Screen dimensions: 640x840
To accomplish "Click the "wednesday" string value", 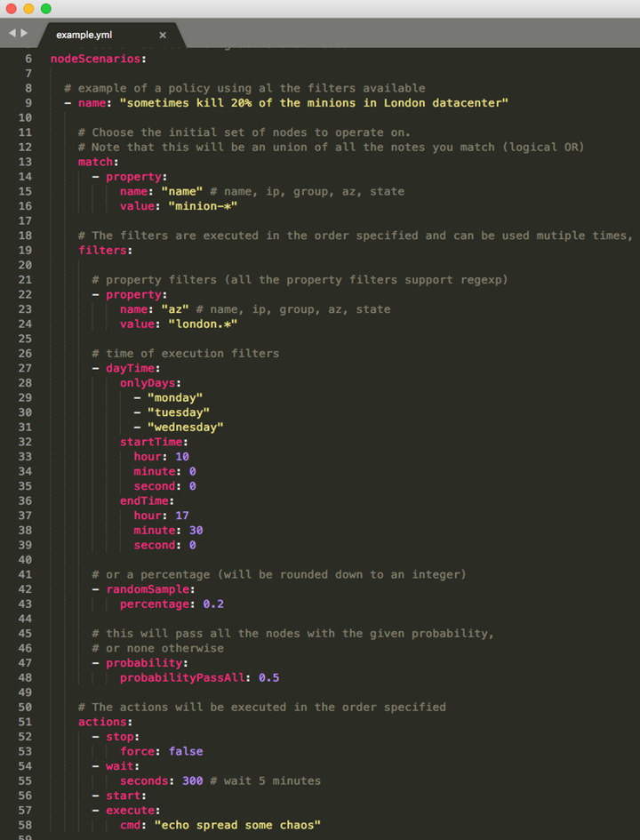I will 185,427.
